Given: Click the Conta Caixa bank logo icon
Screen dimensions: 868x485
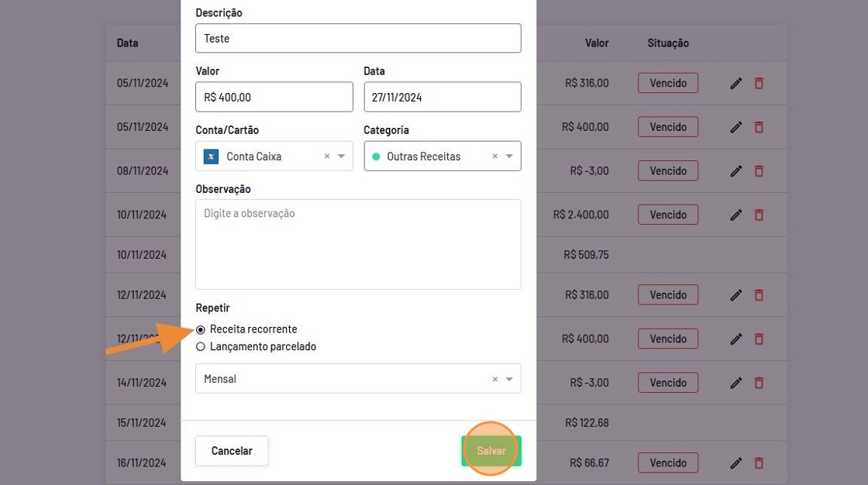Looking at the screenshot, I should [x=211, y=157].
